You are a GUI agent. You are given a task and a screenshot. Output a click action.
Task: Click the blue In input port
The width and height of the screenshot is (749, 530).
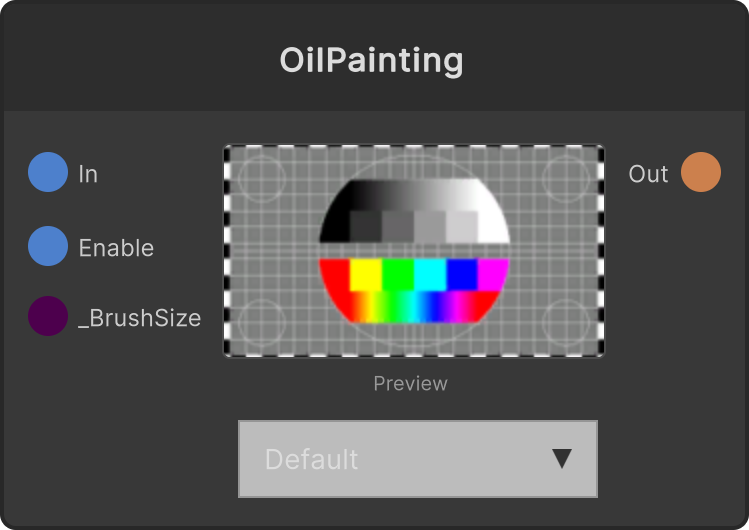[x=48, y=172]
